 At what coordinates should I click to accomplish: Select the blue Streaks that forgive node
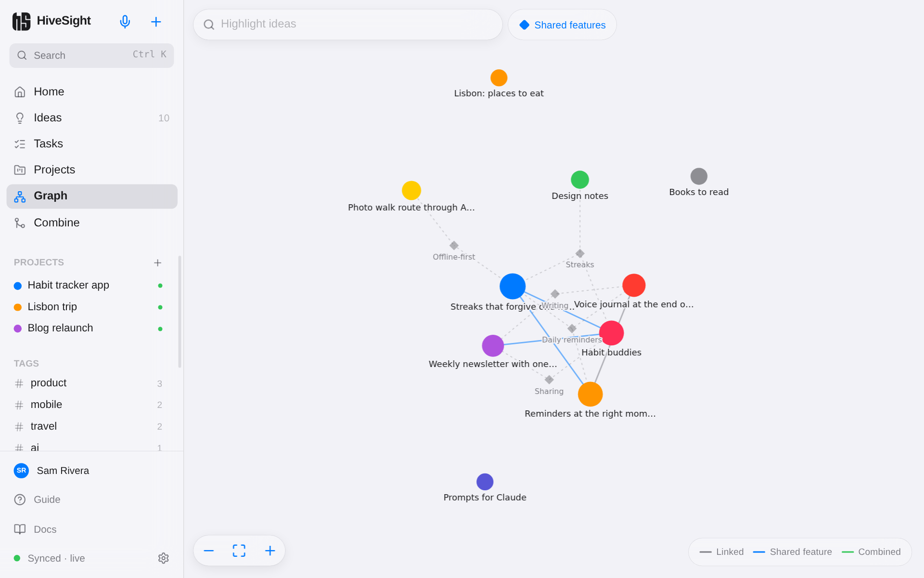pos(513,286)
